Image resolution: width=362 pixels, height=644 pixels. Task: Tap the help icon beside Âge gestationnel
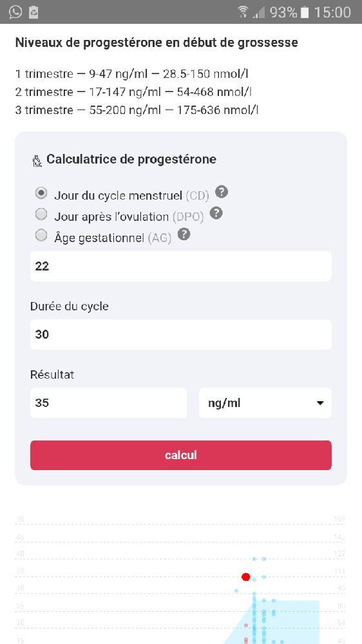pos(184,234)
